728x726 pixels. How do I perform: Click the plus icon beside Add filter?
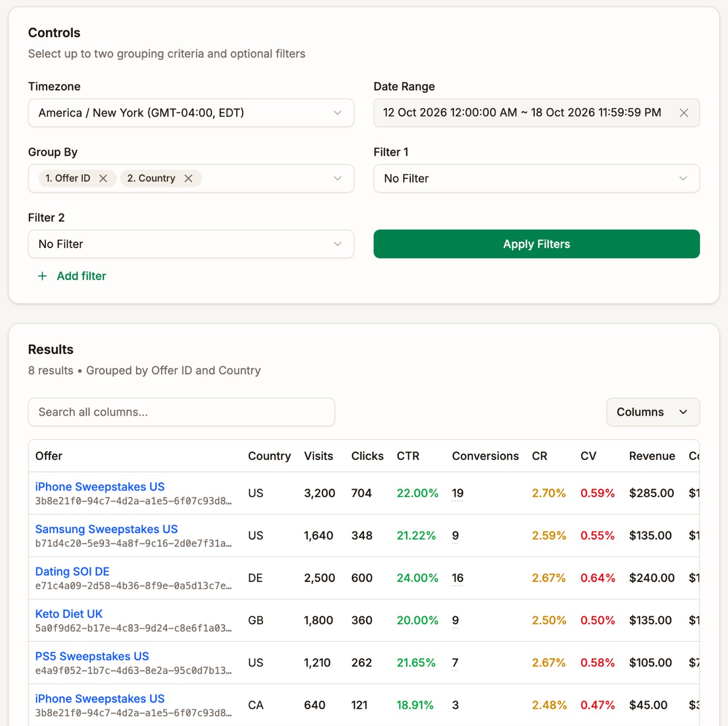pyautogui.click(x=42, y=276)
